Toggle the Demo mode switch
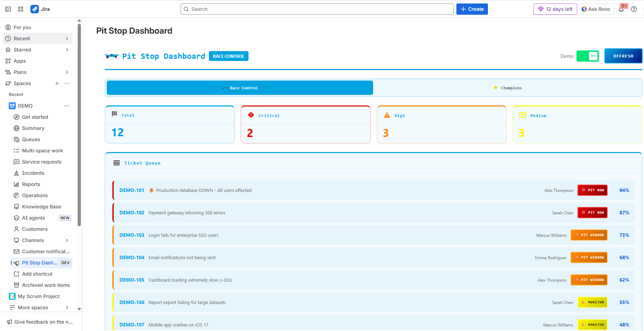This screenshot has height=331, width=644. tap(588, 56)
